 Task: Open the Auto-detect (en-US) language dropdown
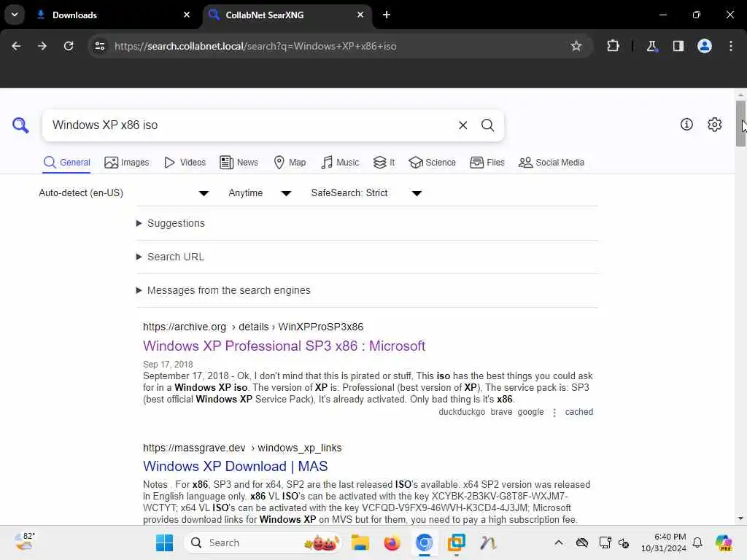(x=124, y=192)
